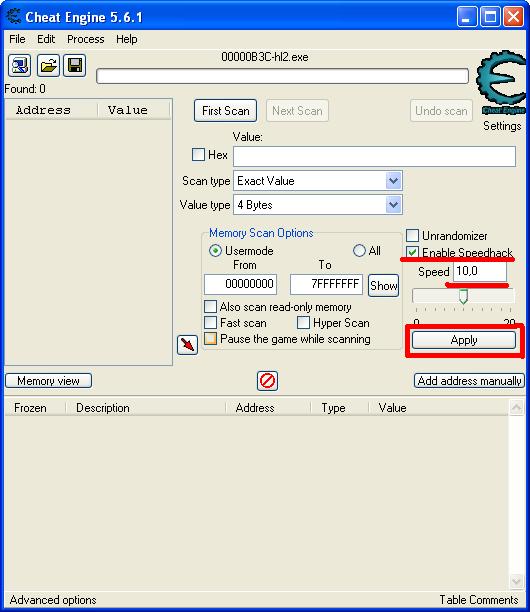Click the Next Scan button
Screen dimensions: 530x612
point(297,111)
